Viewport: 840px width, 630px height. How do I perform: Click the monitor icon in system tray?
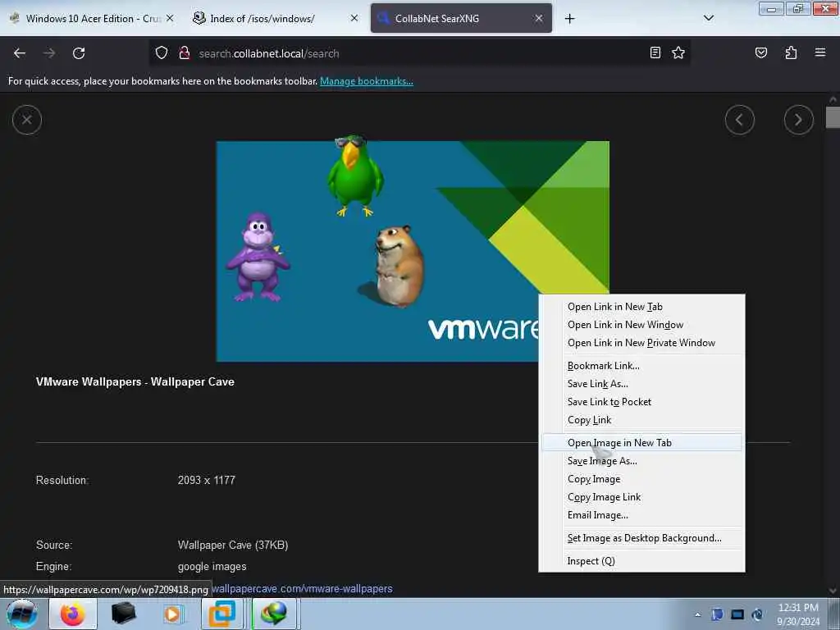737,614
